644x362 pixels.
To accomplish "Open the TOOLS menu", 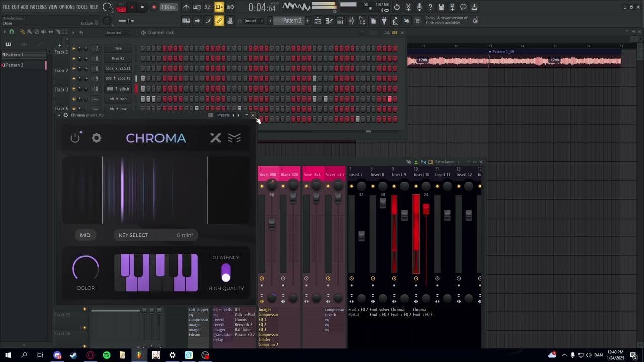I will [82, 7].
